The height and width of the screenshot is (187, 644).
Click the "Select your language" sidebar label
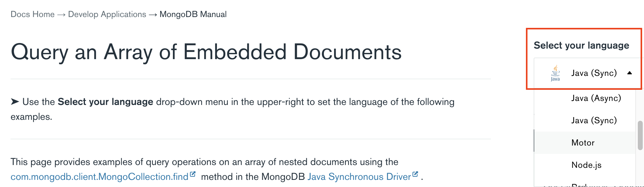[581, 46]
